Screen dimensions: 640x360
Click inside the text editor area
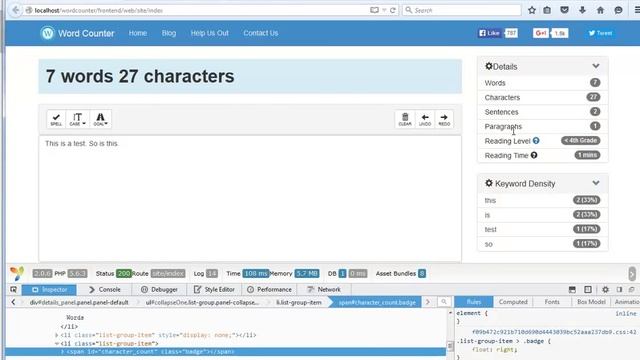(x=250, y=198)
